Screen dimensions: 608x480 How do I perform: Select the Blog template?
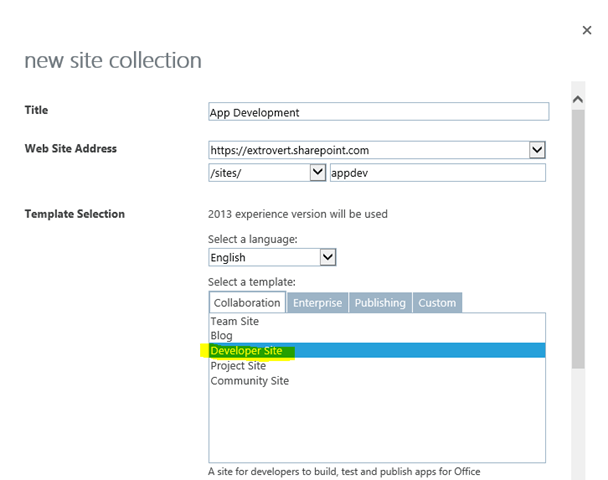point(222,336)
